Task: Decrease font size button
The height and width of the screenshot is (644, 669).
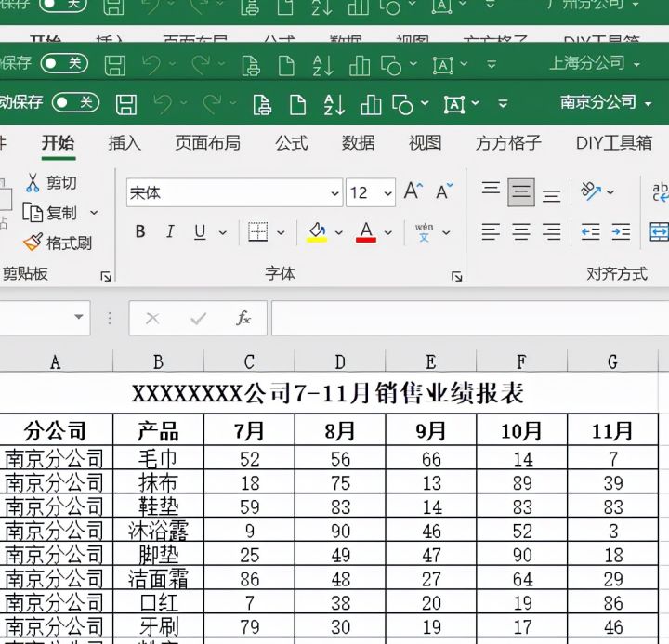Action: tap(444, 191)
